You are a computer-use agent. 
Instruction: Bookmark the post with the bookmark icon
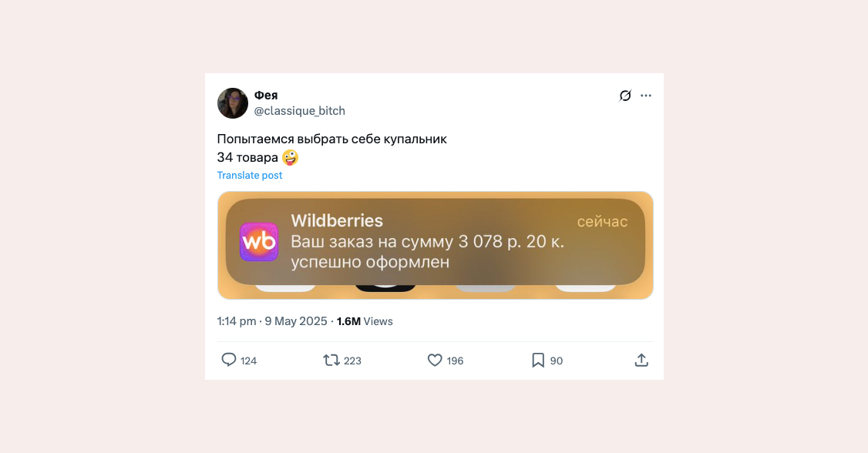click(x=538, y=361)
